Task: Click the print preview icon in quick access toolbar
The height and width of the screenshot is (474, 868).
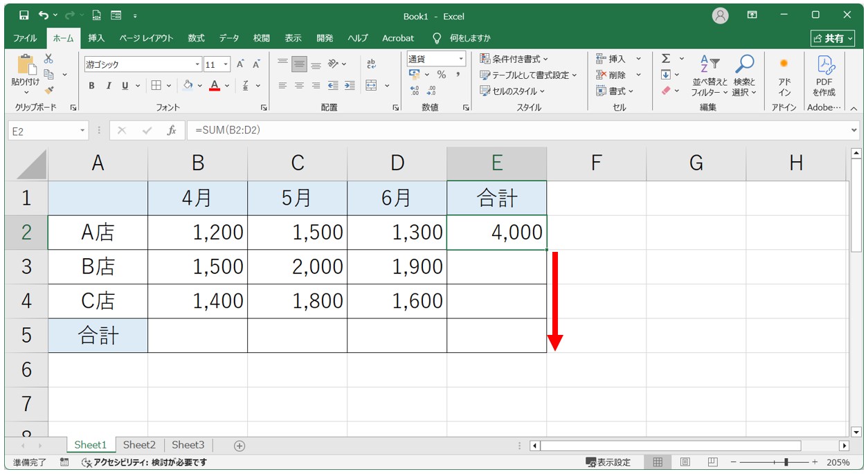Action: point(97,15)
